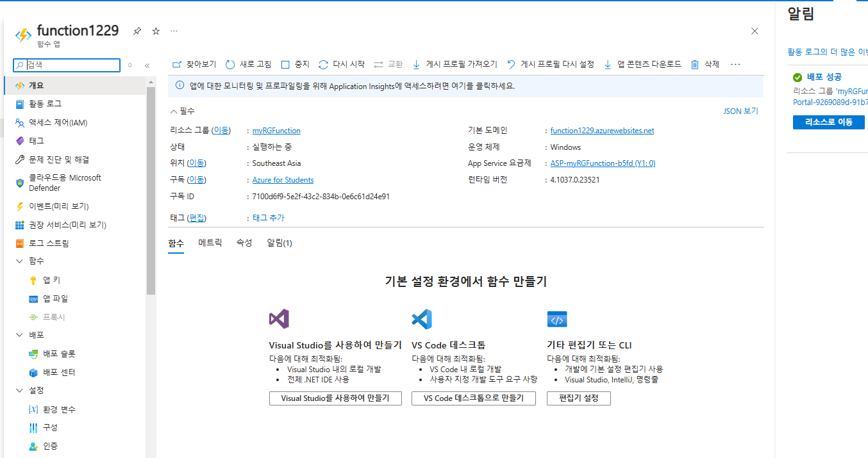Collapse the 필수 essentials section
The image size is (868, 458).
point(182,111)
